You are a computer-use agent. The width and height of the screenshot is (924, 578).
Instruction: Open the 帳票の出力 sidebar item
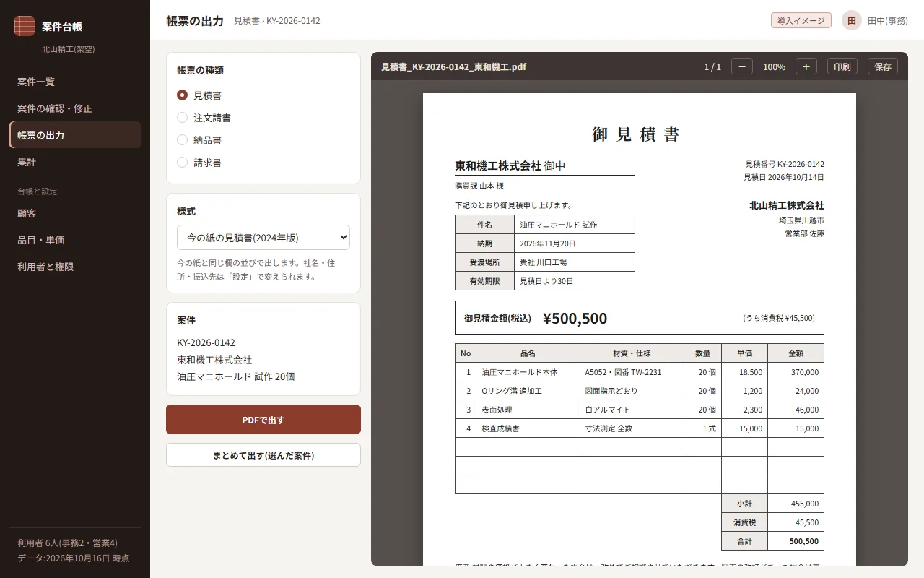coord(75,135)
